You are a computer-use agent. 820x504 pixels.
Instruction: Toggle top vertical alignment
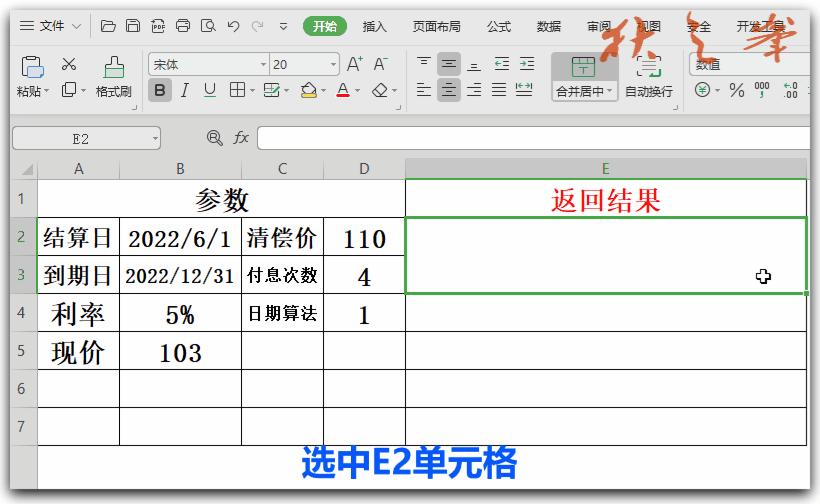(x=424, y=64)
